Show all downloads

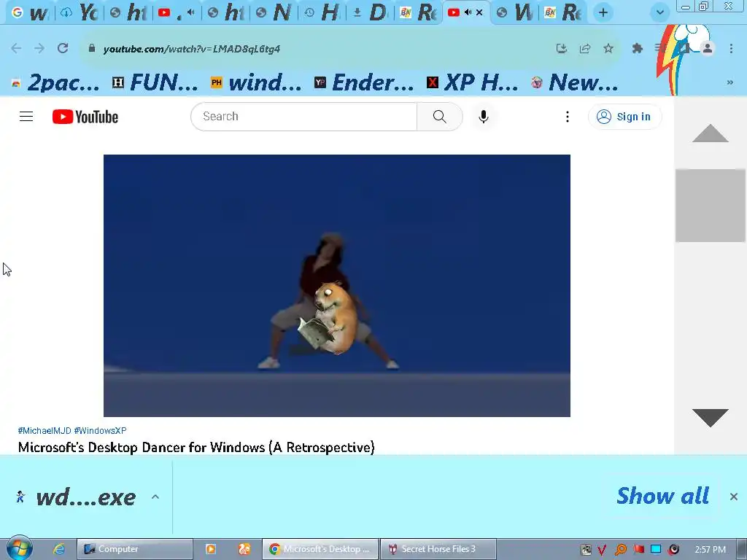[662, 496]
